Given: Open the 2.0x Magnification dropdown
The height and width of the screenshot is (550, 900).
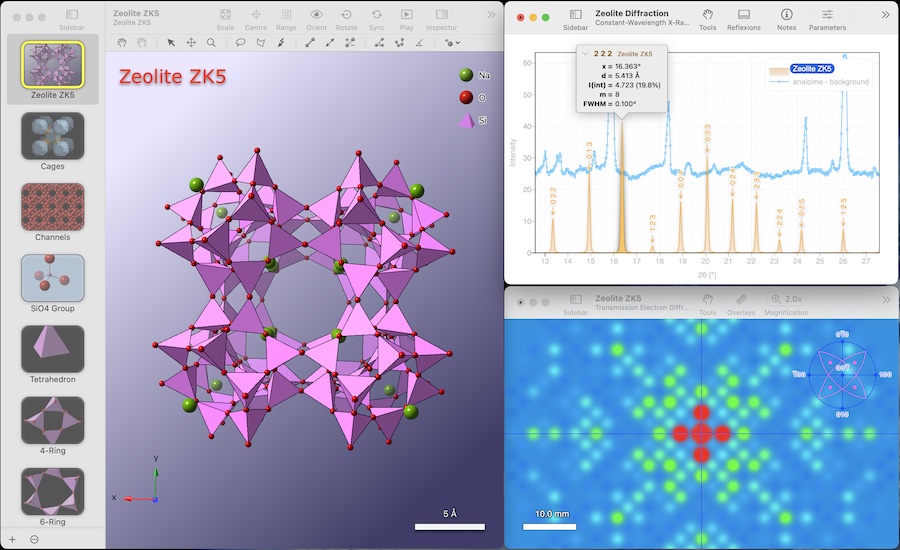Looking at the screenshot, I should point(786,299).
